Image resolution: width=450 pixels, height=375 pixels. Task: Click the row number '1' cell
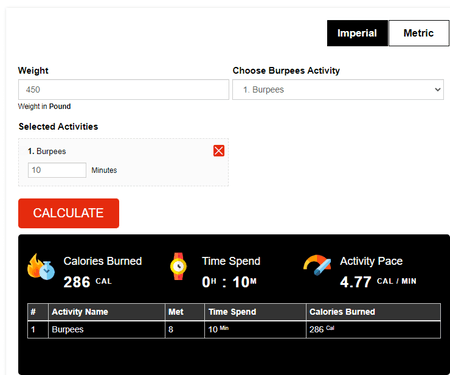(x=38, y=330)
